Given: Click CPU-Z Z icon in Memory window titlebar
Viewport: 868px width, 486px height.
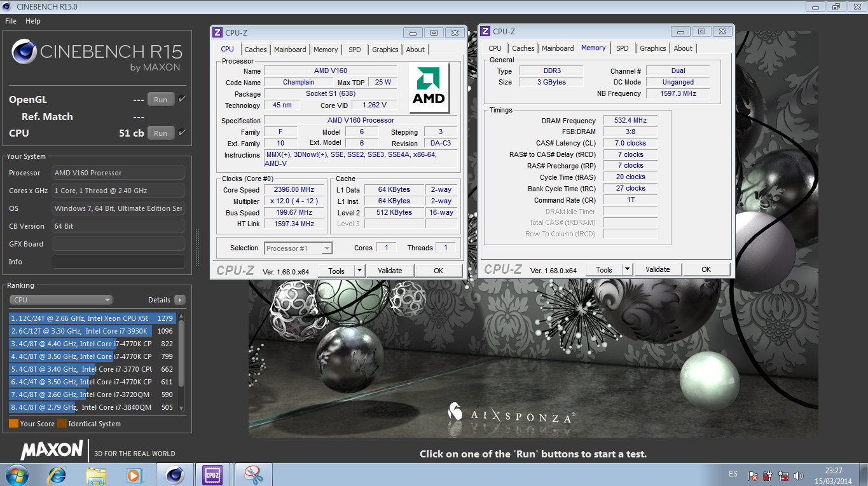Looking at the screenshot, I should pos(485,31).
